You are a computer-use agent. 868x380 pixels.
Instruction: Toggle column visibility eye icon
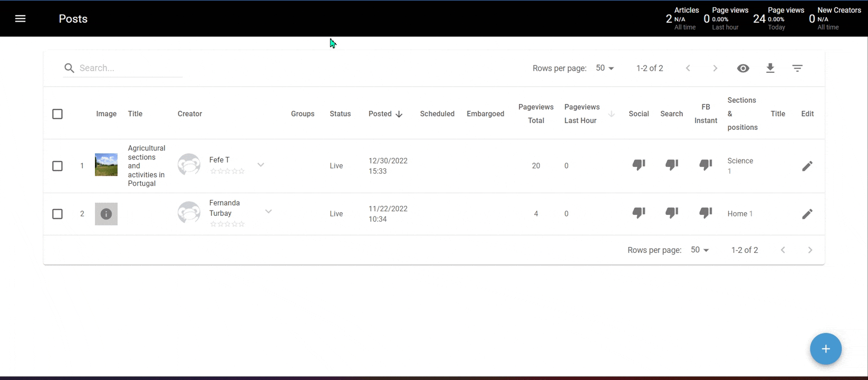(x=743, y=68)
